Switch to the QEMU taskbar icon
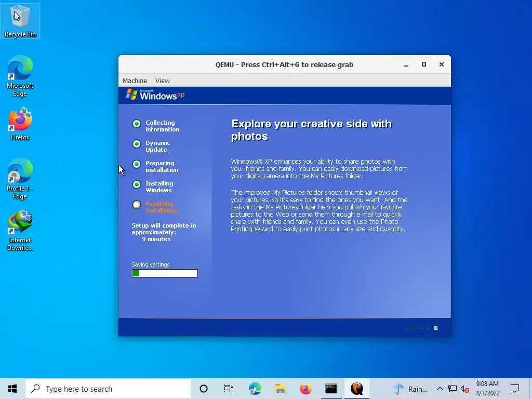Image resolution: width=532 pixels, height=399 pixels. point(357,389)
